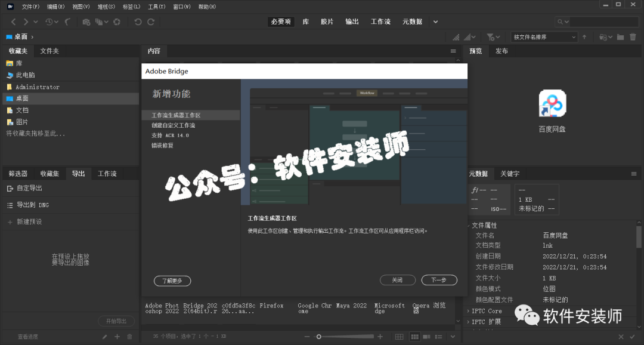Screen dimensions: 644x345
Task: Click the delete preset trash icon
Action: (x=129, y=337)
